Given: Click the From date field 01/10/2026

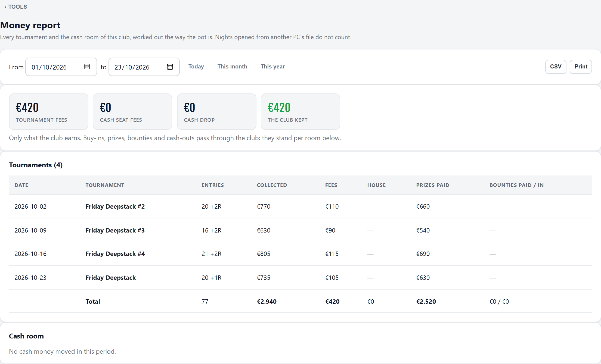Looking at the screenshot, I should click(61, 67).
